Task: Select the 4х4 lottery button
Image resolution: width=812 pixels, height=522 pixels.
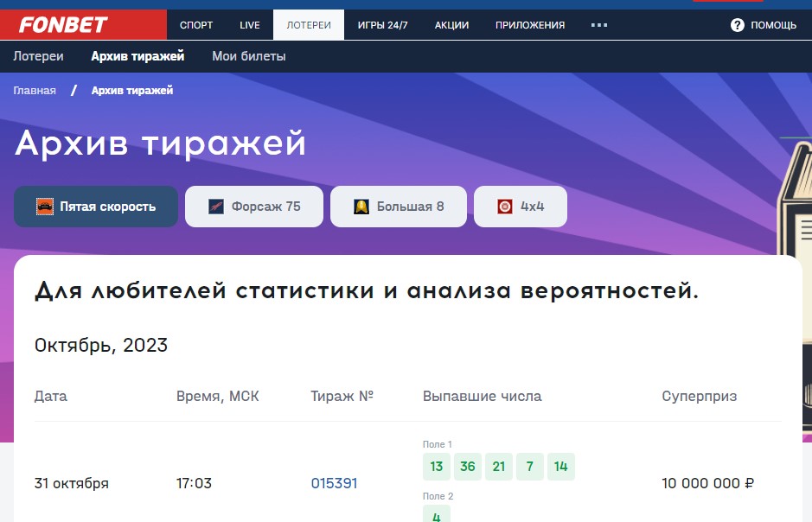Action: [521, 207]
